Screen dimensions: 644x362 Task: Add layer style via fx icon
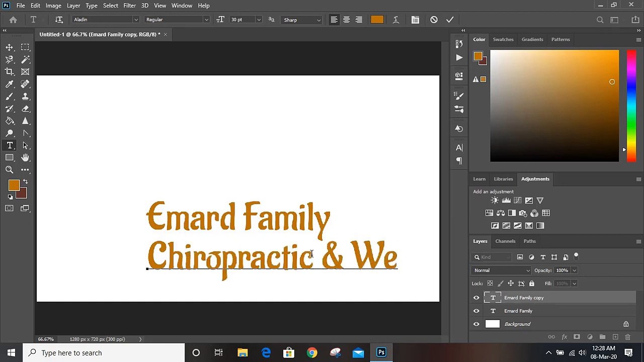pos(565,337)
